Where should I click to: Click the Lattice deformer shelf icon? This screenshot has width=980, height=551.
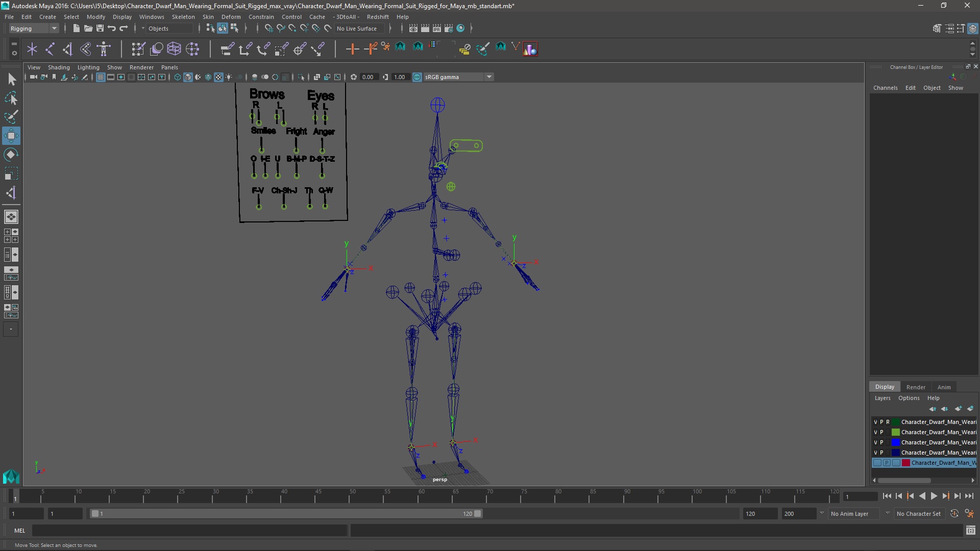175,49
